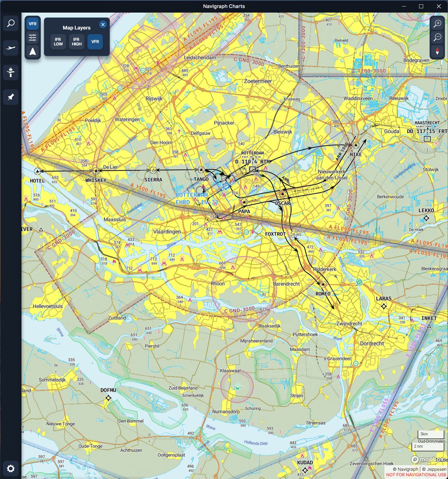Image resolution: width=448 pixels, height=479 pixels.
Task: Click the WHISKEY reporting point symbol
Action: (x=96, y=171)
